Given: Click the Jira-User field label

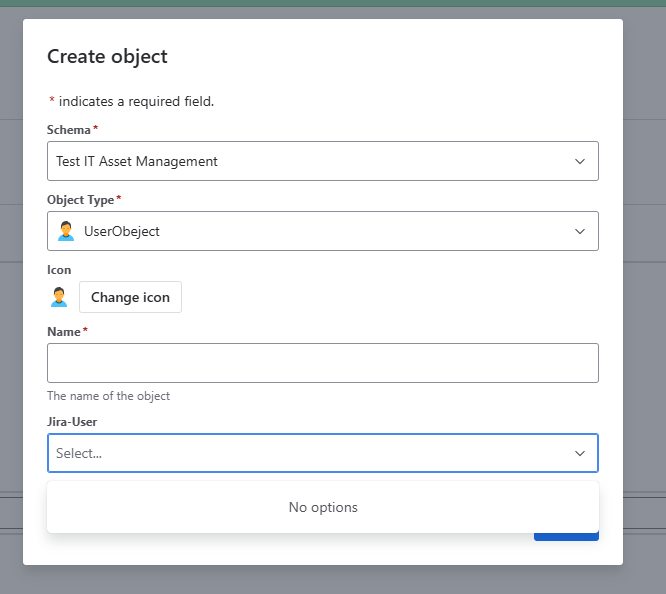Looking at the screenshot, I should point(72,421).
